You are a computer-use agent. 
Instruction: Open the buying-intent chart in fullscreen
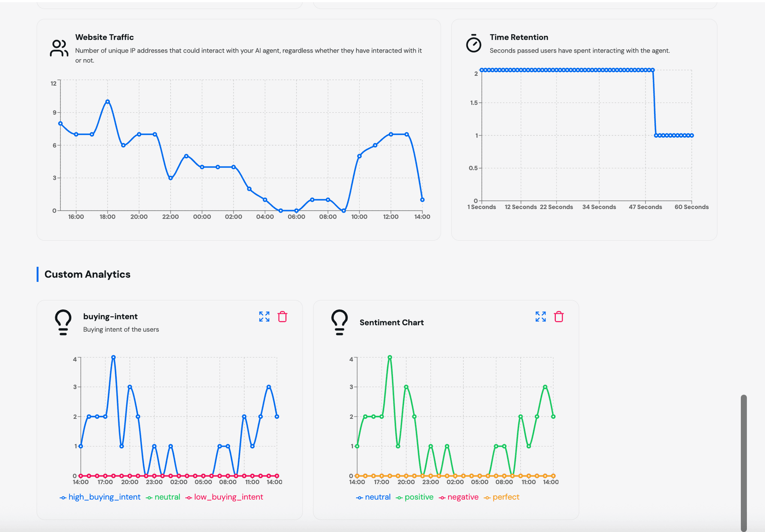[x=264, y=317]
